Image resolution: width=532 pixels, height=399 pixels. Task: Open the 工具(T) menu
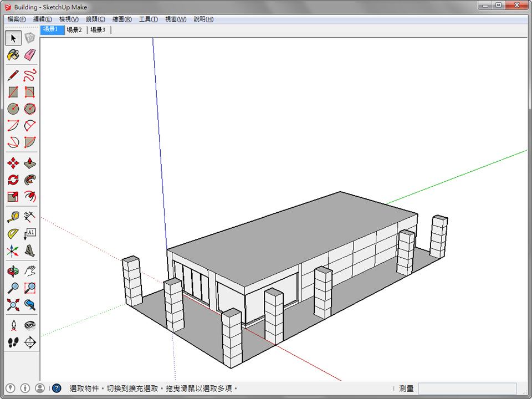pos(149,19)
